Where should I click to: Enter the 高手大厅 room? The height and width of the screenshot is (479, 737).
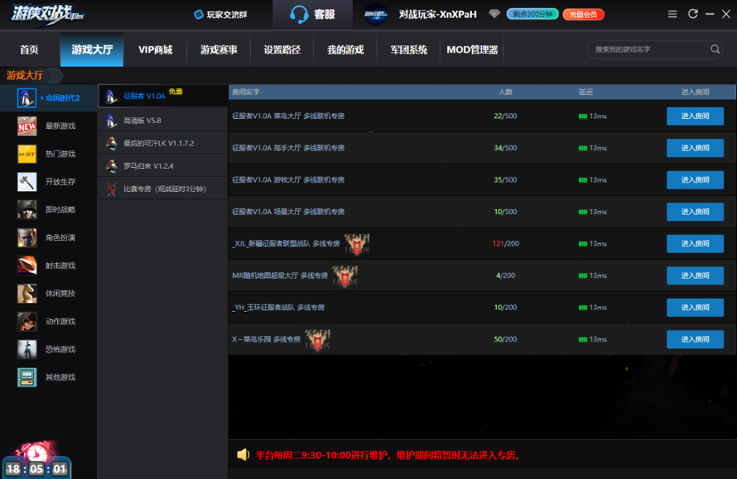(x=695, y=148)
